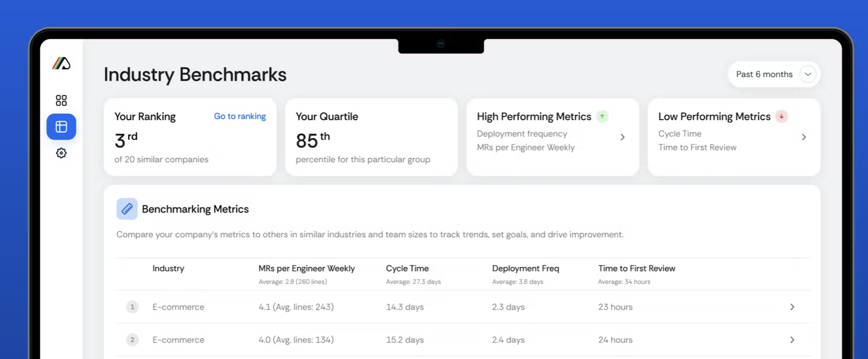Click the MRs per Engineer Weekly column header

[306, 269]
